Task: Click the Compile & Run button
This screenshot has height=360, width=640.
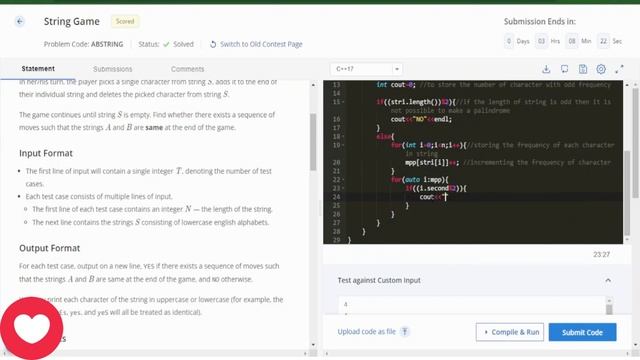Action: [x=510, y=332]
